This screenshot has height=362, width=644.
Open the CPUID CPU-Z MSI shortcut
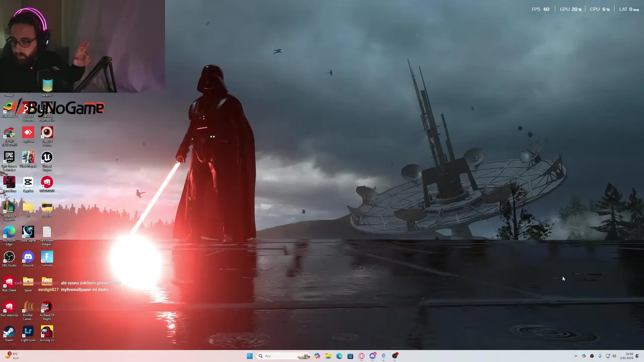point(9,136)
